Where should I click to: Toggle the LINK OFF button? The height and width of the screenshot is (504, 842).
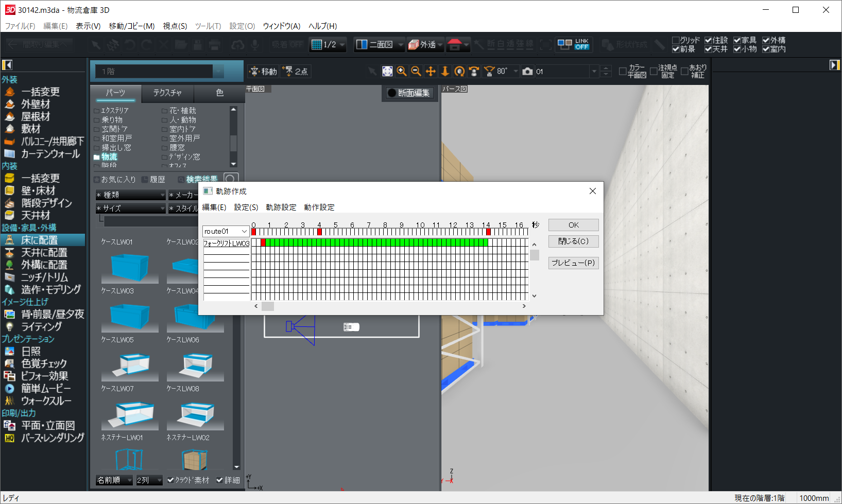coord(573,45)
